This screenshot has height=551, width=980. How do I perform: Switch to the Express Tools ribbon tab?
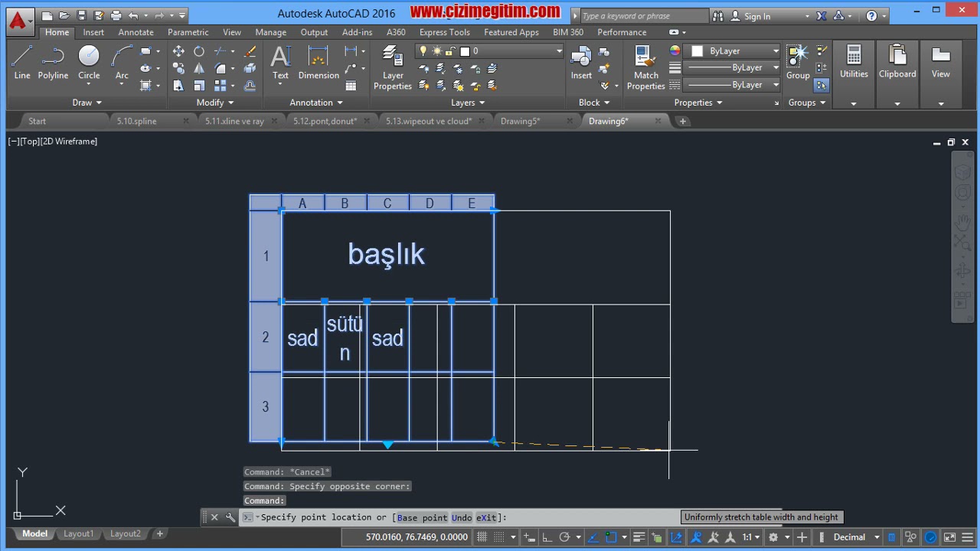click(x=444, y=32)
